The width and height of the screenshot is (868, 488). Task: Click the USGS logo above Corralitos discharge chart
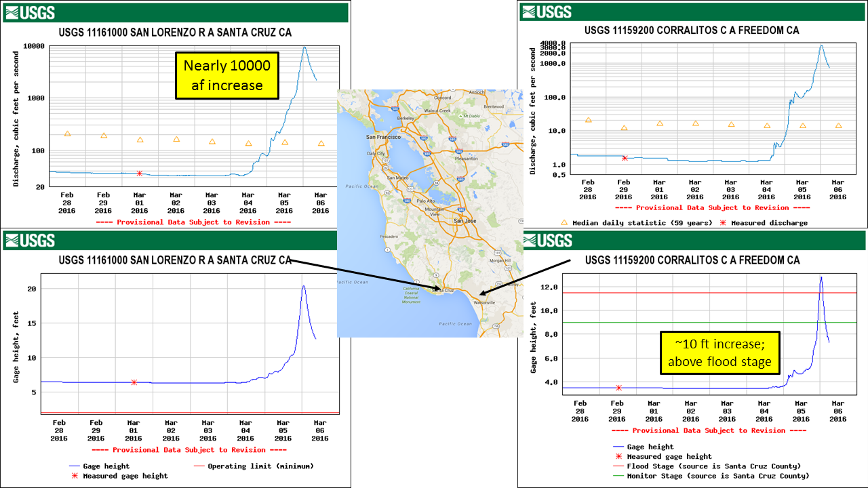pos(546,12)
